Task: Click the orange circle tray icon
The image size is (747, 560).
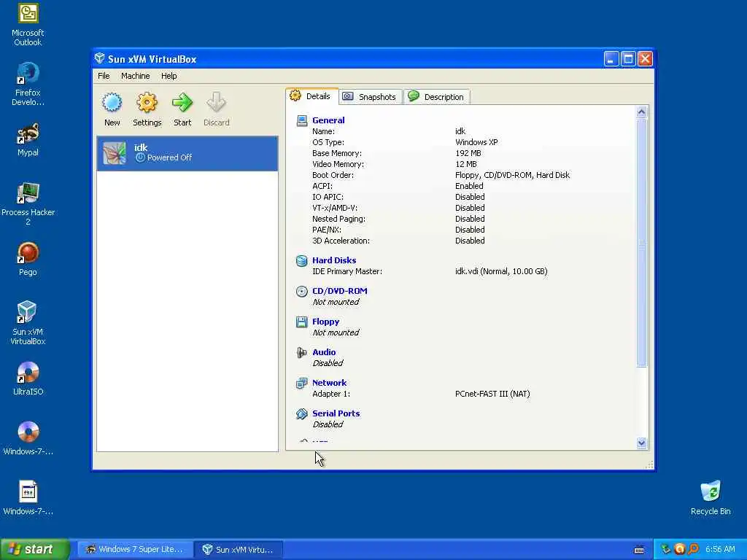Action: pyautogui.click(x=680, y=549)
